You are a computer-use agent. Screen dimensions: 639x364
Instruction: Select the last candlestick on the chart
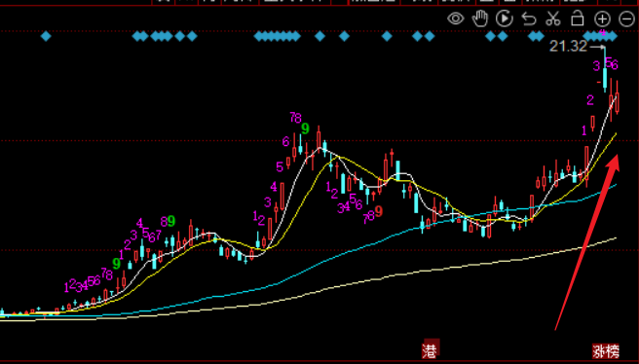click(618, 97)
